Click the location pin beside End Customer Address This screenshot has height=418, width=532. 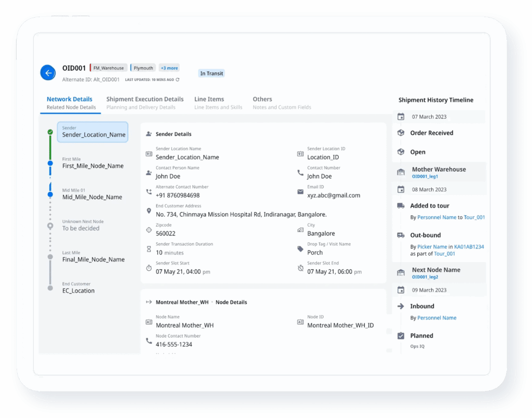click(x=150, y=212)
